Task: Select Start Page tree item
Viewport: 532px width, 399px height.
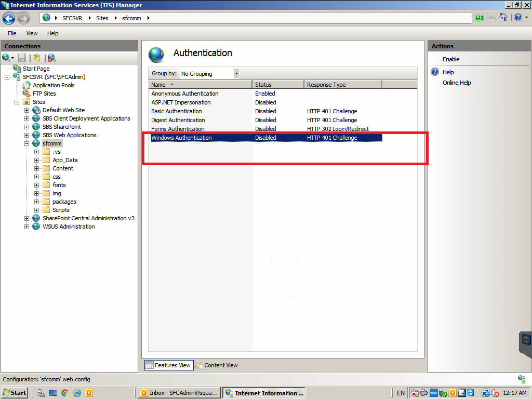Action: click(36, 69)
